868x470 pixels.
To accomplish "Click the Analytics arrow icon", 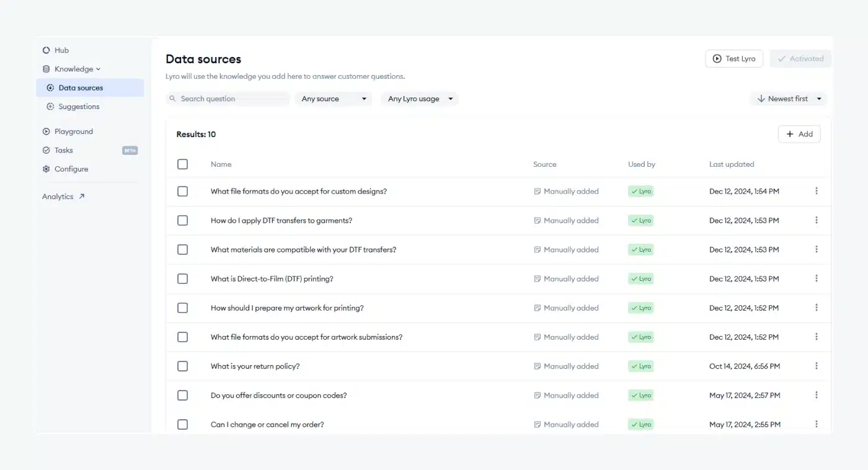I will [81, 197].
